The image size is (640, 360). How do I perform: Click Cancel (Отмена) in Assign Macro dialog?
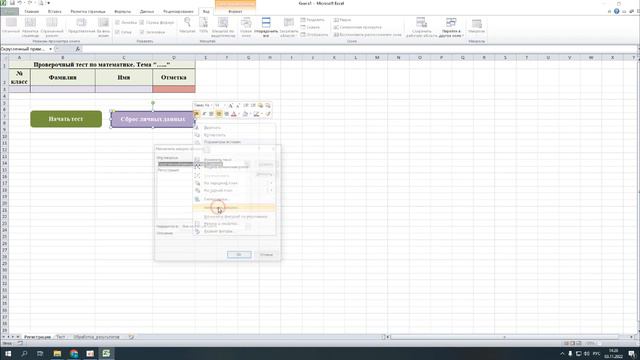point(266,254)
